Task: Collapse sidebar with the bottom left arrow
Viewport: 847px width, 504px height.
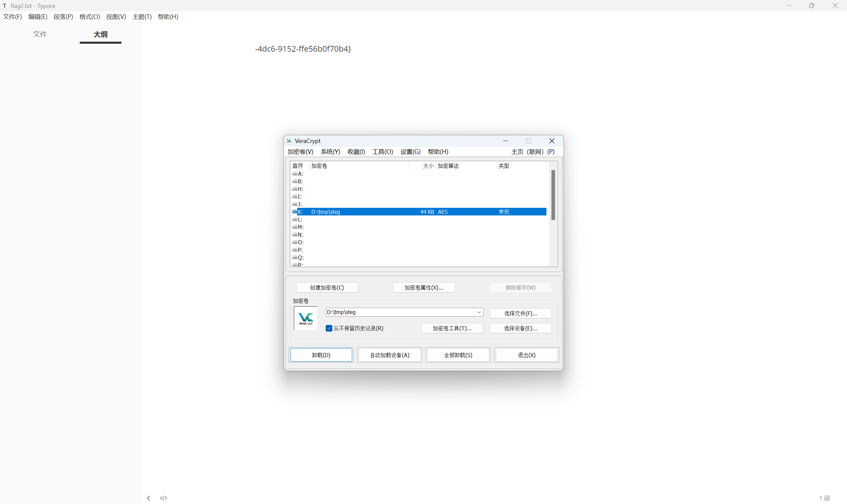Action: [x=148, y=498]
